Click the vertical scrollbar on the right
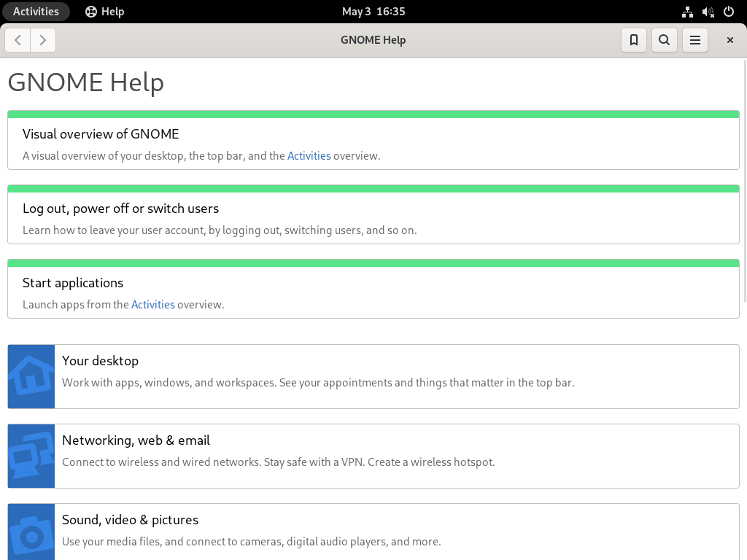The width and height of the screenshot is (747, 560). 743,182
